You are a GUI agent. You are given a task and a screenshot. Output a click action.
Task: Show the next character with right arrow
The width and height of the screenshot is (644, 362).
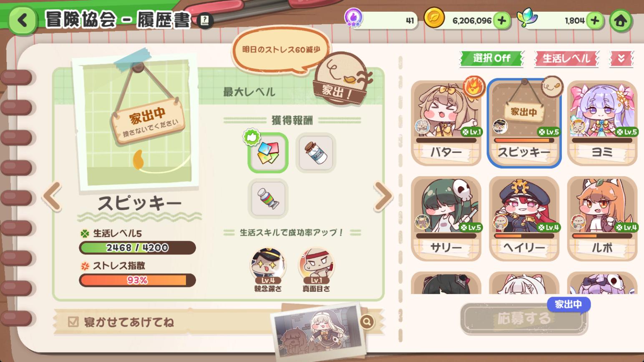tap(383, 196)
